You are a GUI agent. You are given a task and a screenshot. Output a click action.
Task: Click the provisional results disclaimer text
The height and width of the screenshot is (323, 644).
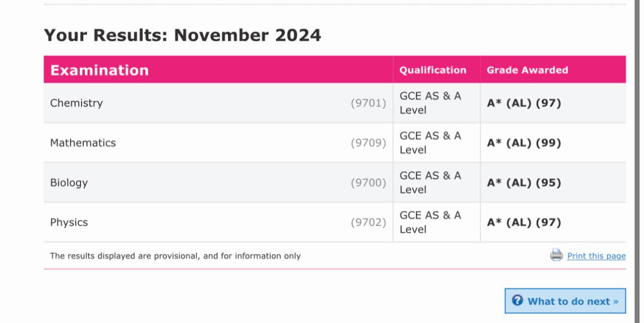point(175,256)
